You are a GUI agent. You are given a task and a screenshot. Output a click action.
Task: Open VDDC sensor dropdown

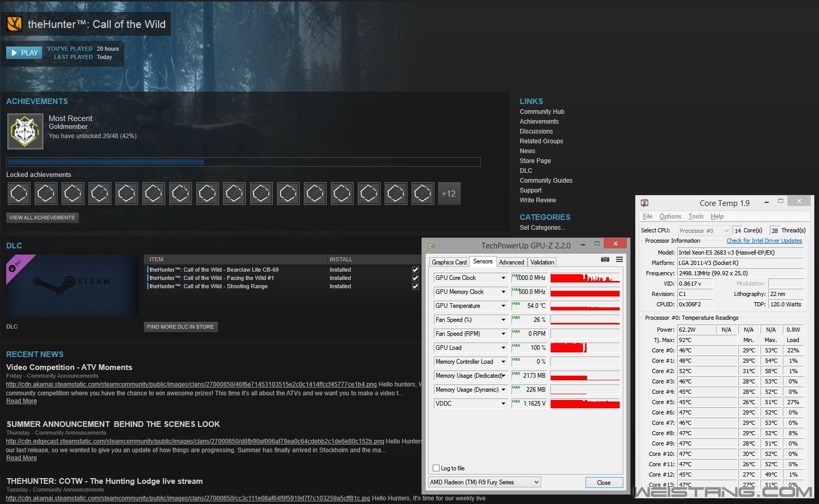pos(503,404)
